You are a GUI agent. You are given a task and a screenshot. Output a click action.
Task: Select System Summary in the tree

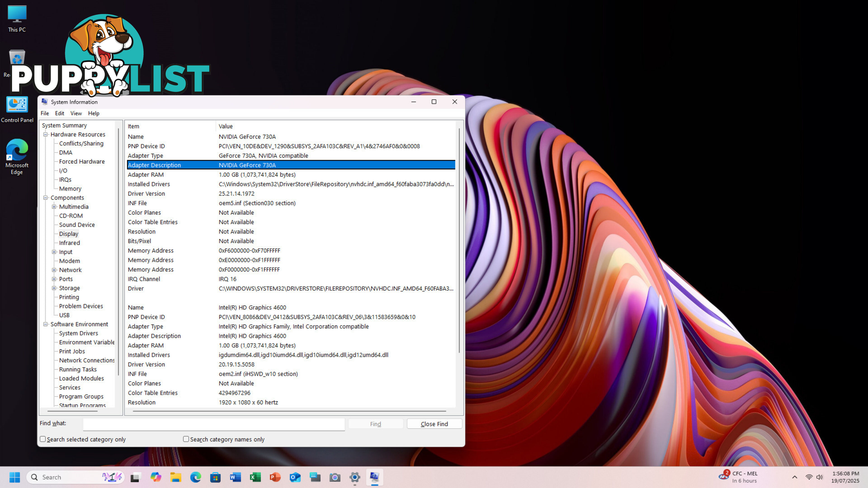coord(64,125)
